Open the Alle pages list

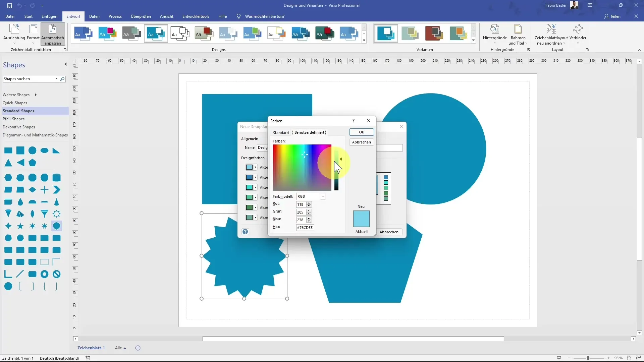tap(120, 348)
